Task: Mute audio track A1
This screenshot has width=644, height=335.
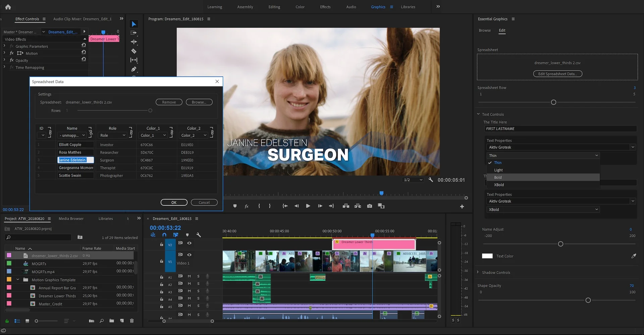Action: [189, 276]
